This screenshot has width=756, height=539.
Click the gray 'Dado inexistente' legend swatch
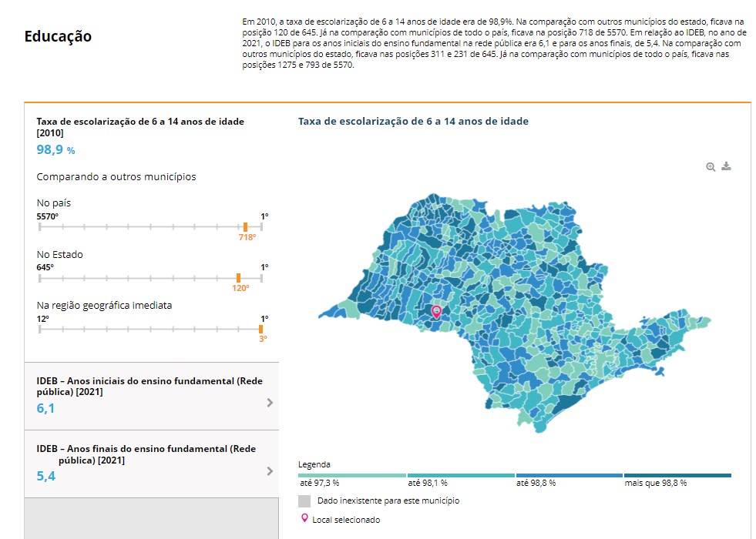coord(304,501)
